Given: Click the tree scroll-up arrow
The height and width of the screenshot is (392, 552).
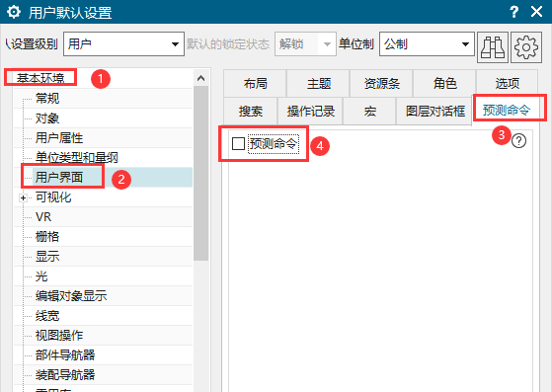Looking at the screenshot, I should click(x=201, y=78).
